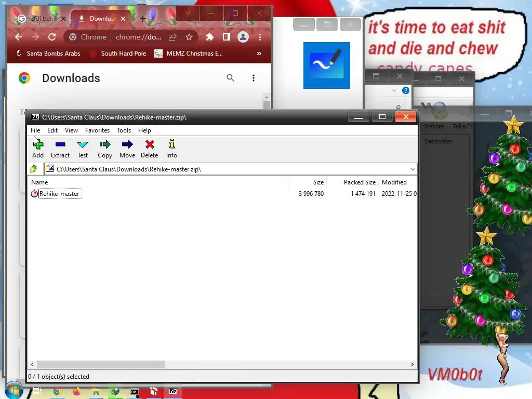Expand the 7-Zip address path dropdown
Screen dimensions: 532x399
[413, 169]
